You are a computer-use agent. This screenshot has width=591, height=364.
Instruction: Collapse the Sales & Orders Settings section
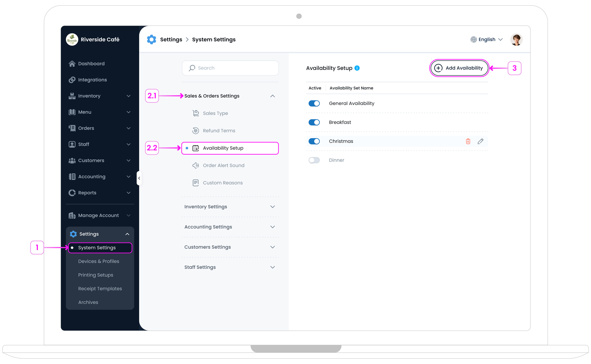(x=272, y=96)
